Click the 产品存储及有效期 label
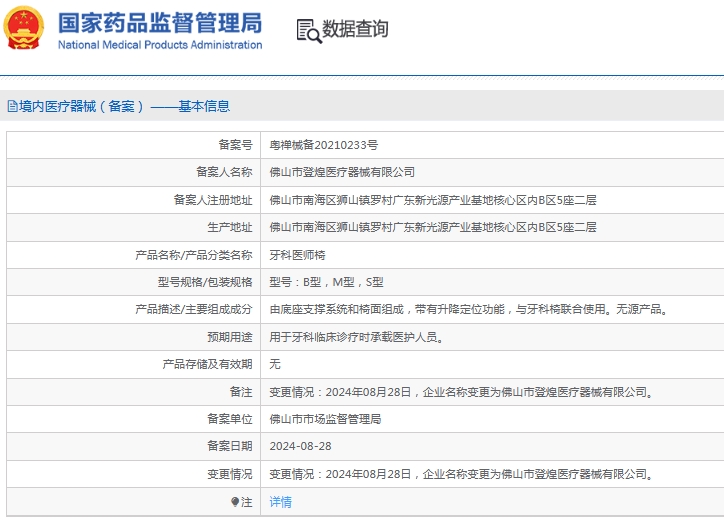Screen dimensions: 724x527 pyautogui.click(x=207, y=364)
